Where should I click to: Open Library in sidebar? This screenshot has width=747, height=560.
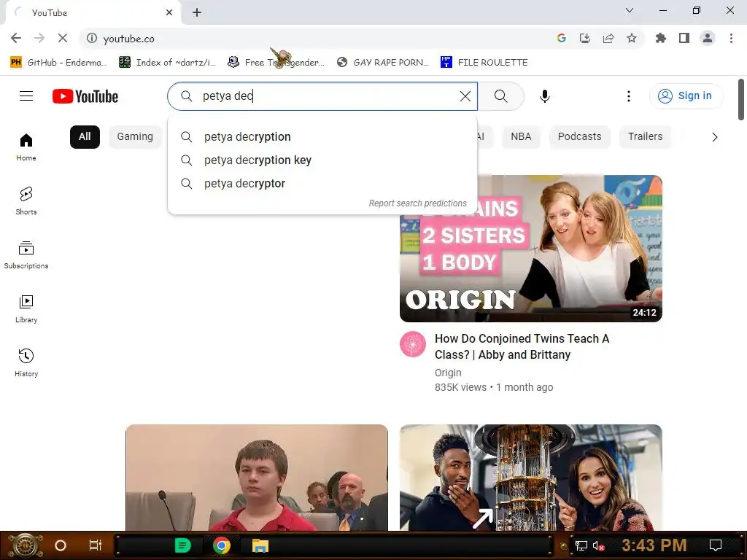point(26,309)
